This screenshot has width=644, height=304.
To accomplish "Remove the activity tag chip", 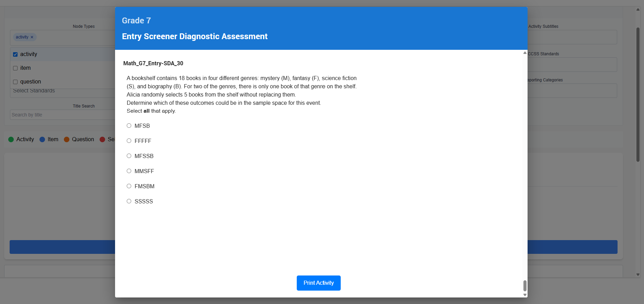I will [32, 37].
